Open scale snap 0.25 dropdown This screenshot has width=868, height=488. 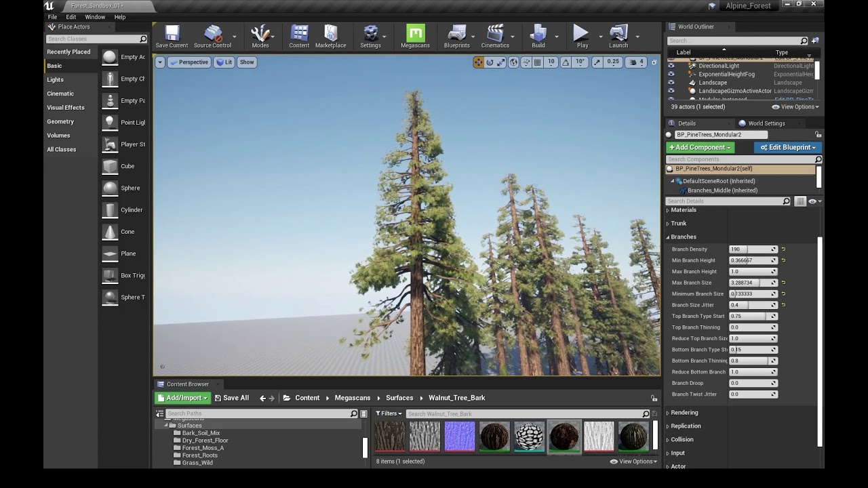tap(613, 62)
